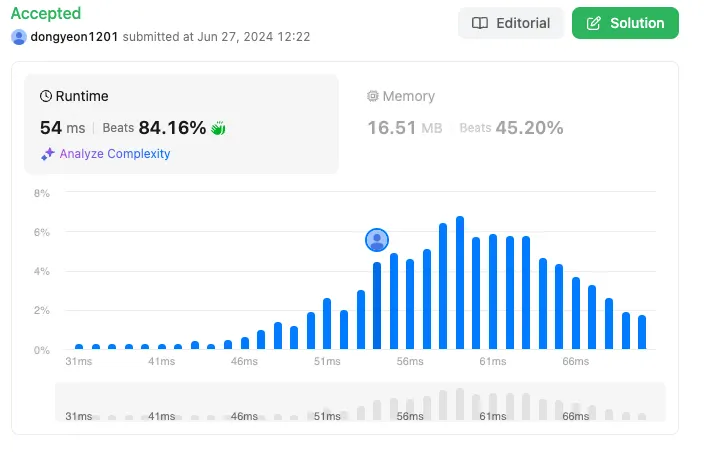Click the 61ms label on main chart axis
Viewport: 721px width, 452px height.
point(492,361)
